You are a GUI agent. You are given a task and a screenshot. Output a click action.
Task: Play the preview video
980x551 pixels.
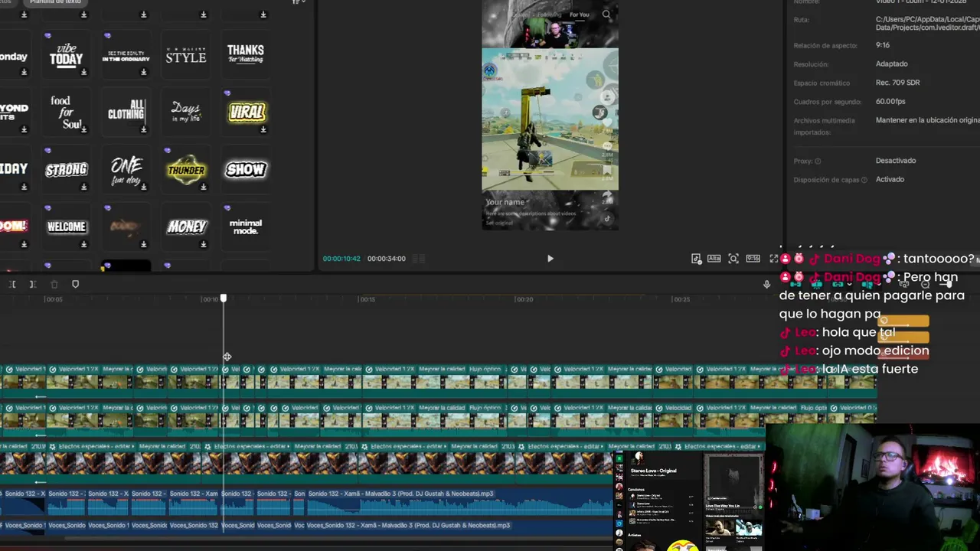tap(550, 259)
